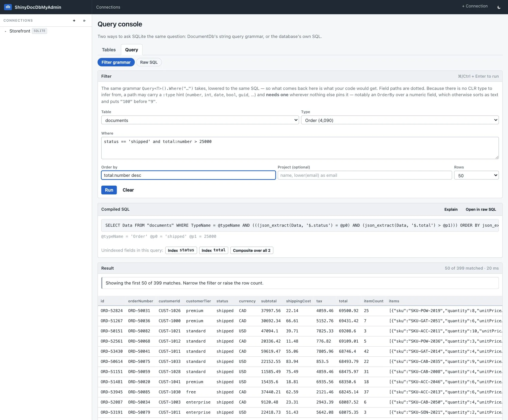The height and width of the screenshot is (420, 508).
Task: Select Raw SQL mode
Action: [x=149, y=62]
